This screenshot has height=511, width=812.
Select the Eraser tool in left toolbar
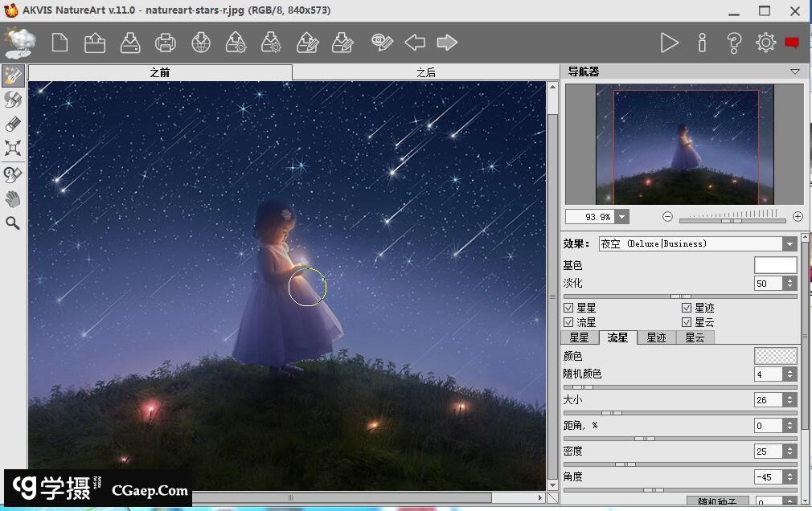click(x=13, y=124)
